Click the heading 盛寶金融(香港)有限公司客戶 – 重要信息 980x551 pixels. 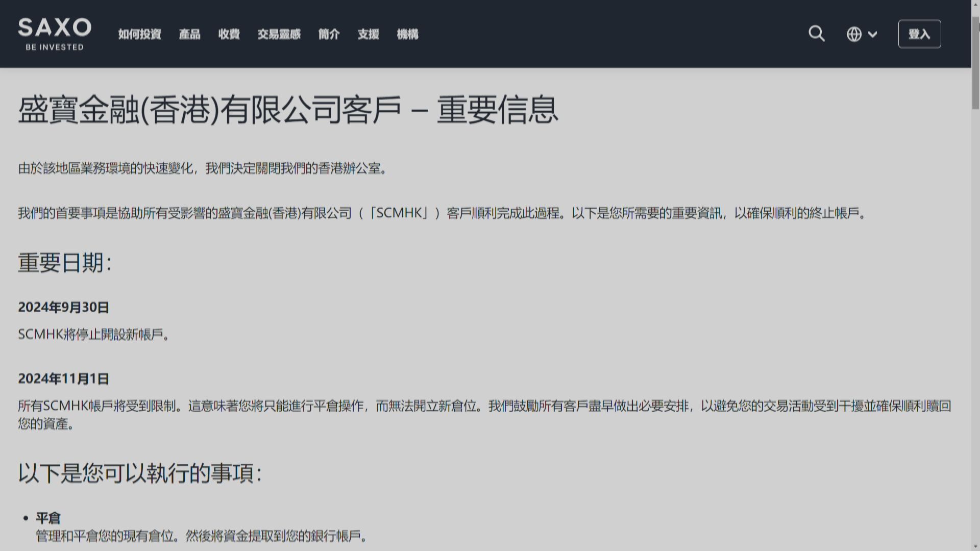pyautogui.click(x=288, y=110)
